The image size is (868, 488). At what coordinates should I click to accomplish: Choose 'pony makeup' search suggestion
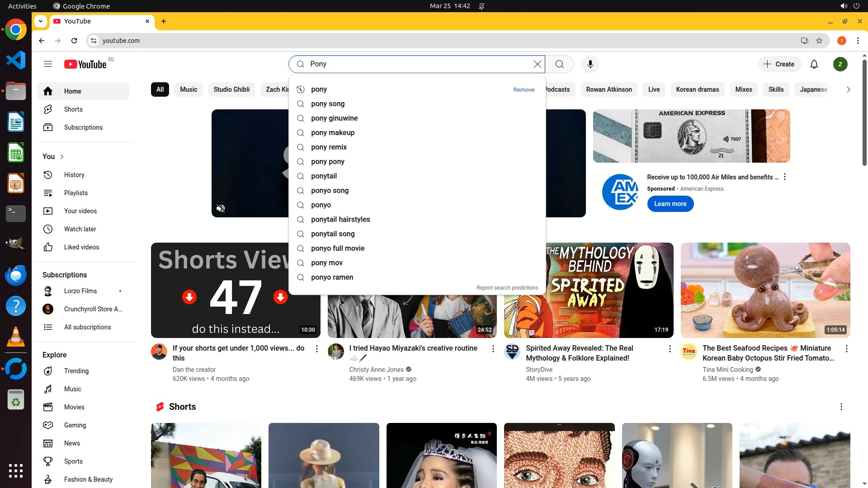pos(332,133)
